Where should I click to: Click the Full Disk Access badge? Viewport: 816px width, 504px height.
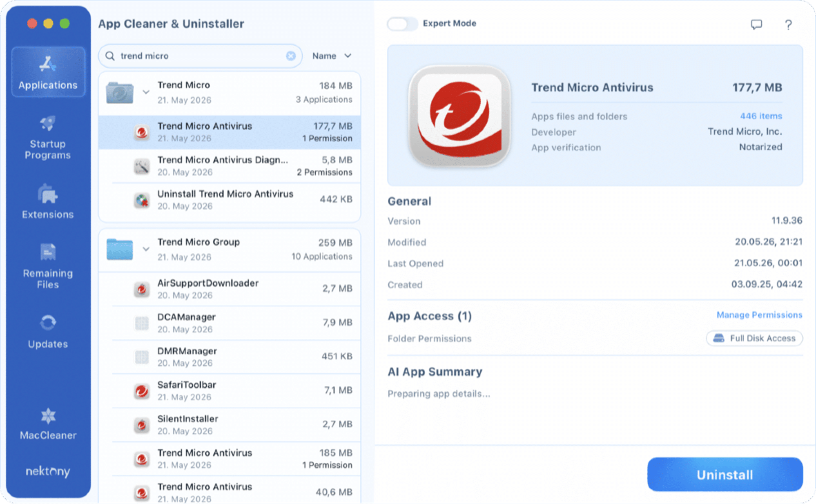pyautogui.click(x=754, y=338)
